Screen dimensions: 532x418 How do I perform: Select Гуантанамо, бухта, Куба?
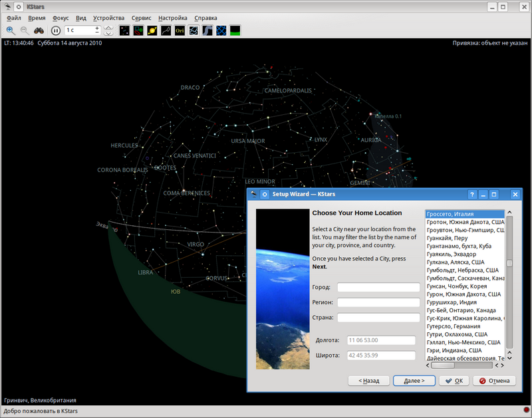click(465, 246)
